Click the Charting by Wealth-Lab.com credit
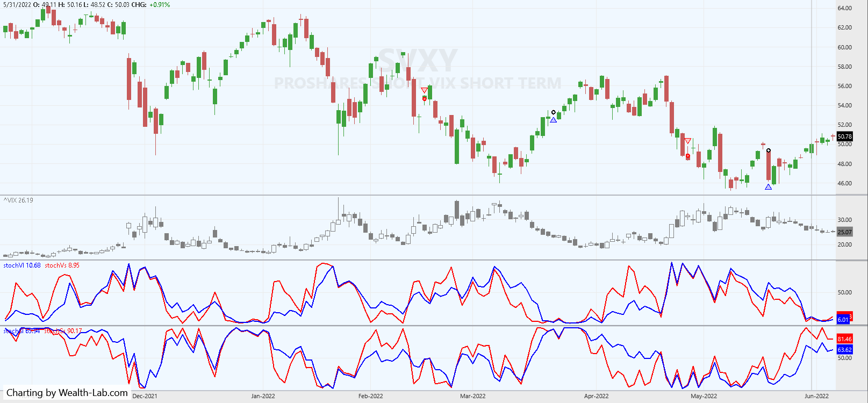This screenshot has width=868, height=403. click(67, 393)
